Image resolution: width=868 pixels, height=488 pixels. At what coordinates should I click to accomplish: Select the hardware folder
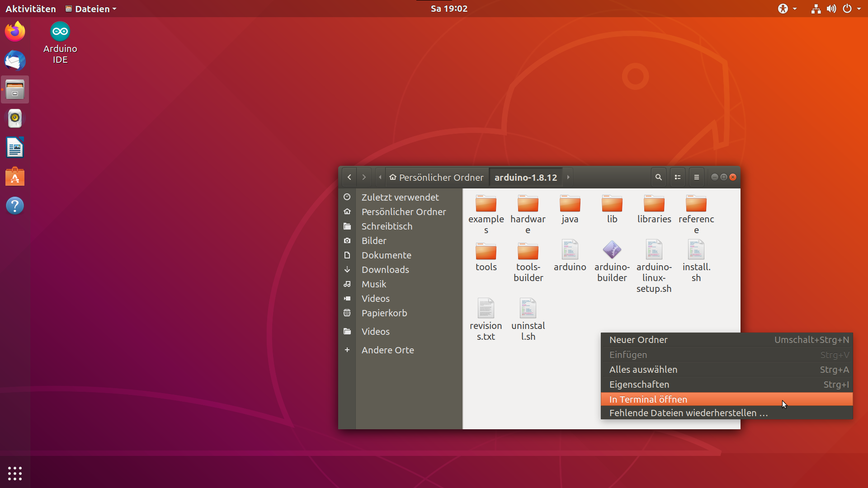(528, 214)
